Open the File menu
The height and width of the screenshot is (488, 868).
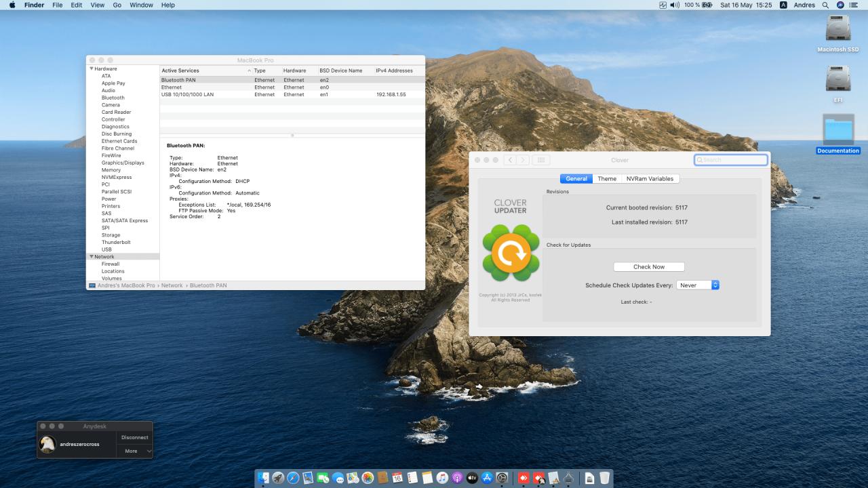coord(58,5)
